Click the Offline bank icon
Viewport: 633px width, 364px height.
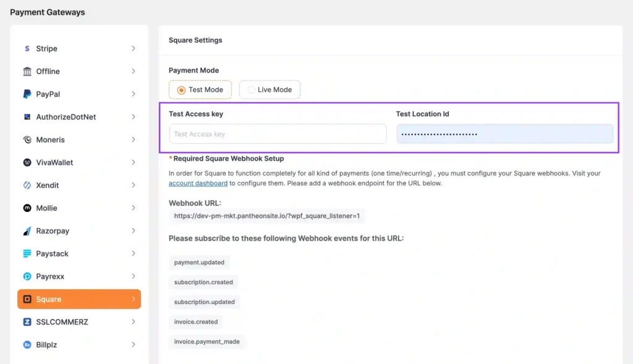point(27,72)
